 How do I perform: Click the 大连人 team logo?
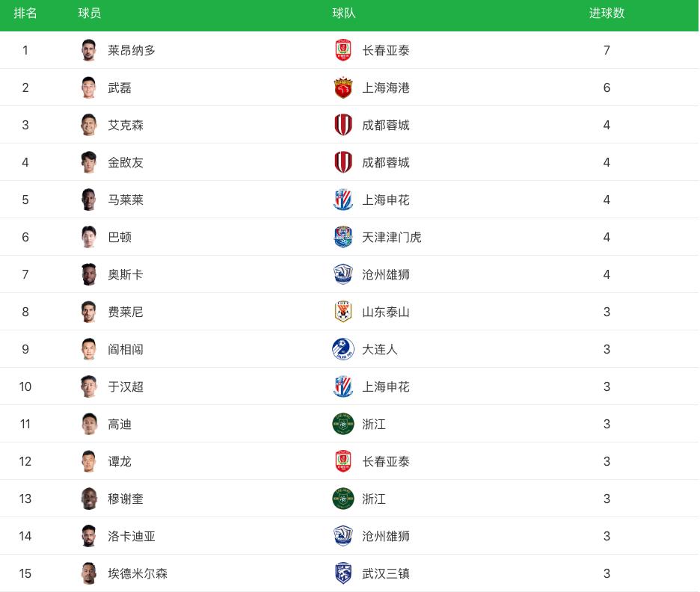[x=343, y=349]
